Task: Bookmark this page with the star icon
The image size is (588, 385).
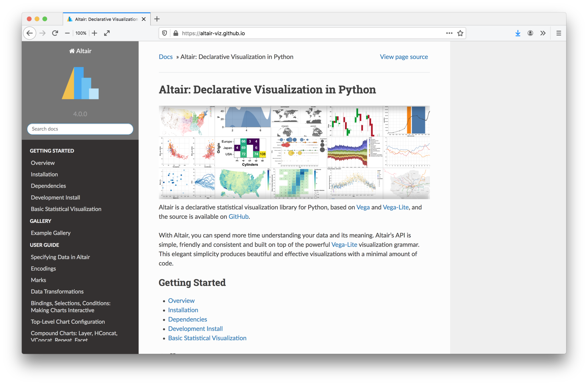Action: pos(460,33)
